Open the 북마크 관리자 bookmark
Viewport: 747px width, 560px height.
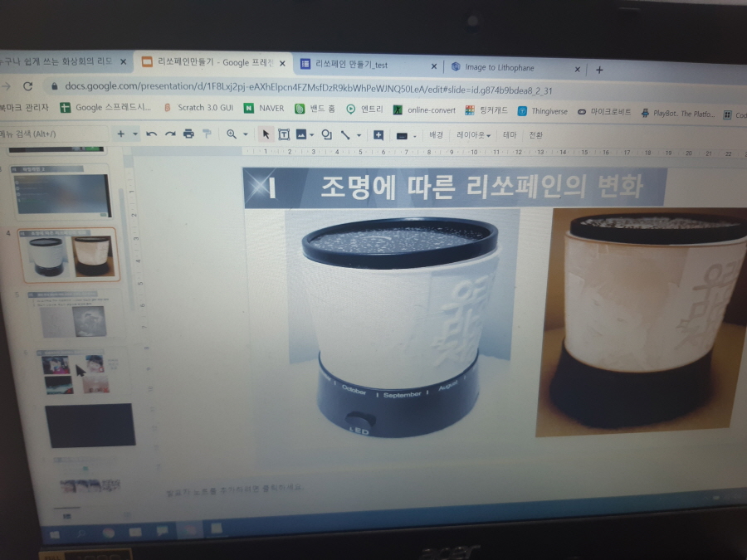(x=24, y=108)
